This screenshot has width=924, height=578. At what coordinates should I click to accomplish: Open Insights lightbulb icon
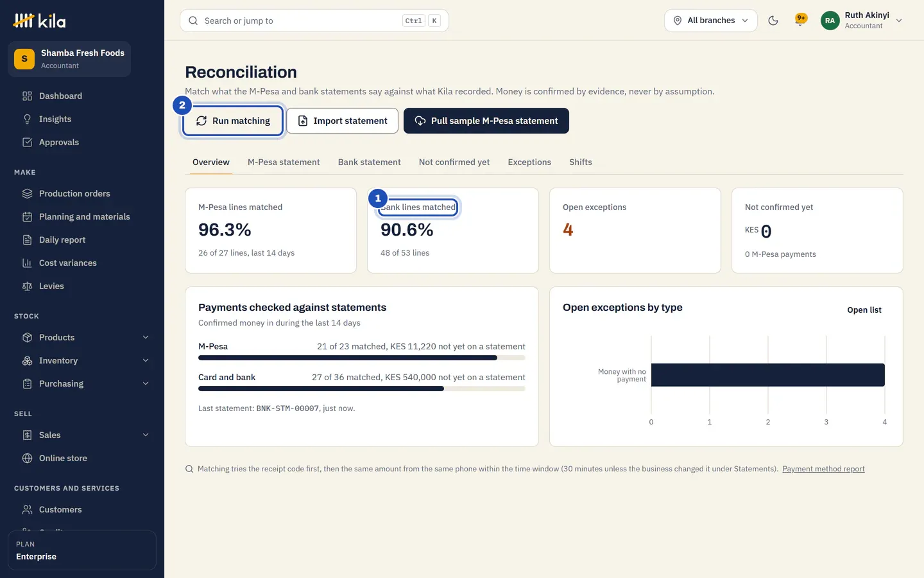coord(27,119)
